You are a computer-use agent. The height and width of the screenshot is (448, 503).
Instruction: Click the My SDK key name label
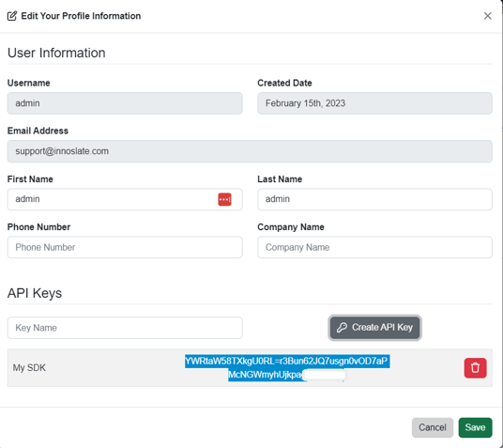(x=29, y=368)
